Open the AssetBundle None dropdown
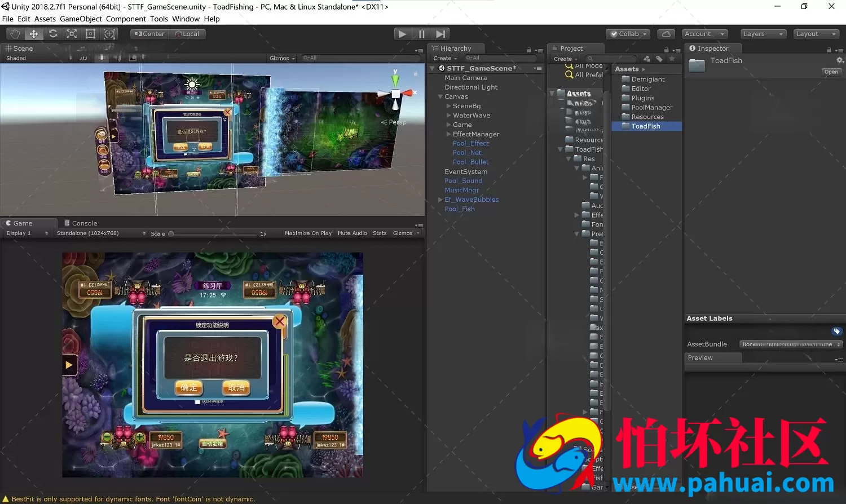Viewport: 846px width, 504px height. [791, 344]
